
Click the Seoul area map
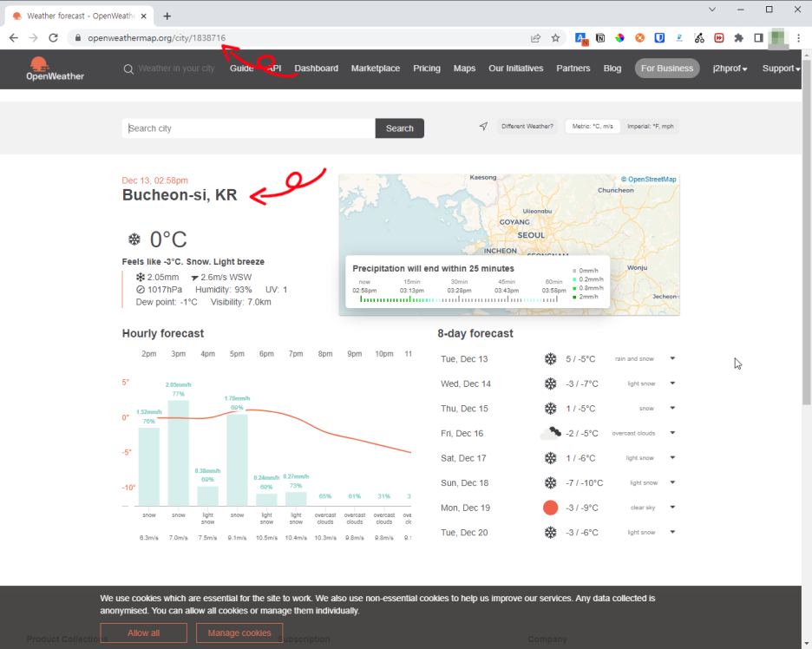[509, 245]
